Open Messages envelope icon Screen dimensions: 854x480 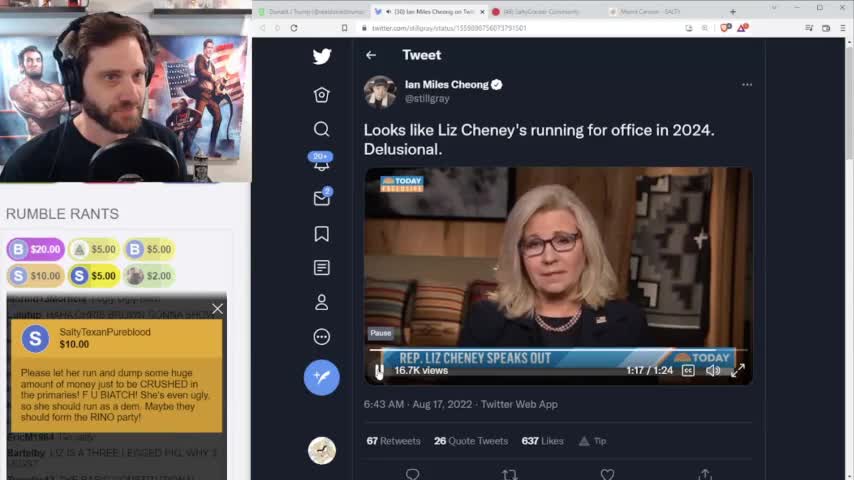(322, 197)
